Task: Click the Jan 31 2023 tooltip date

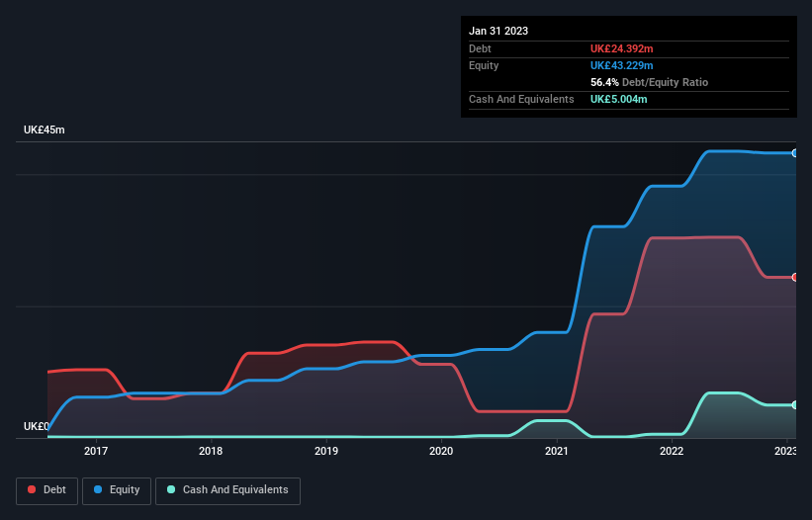Action: point(498,31)
